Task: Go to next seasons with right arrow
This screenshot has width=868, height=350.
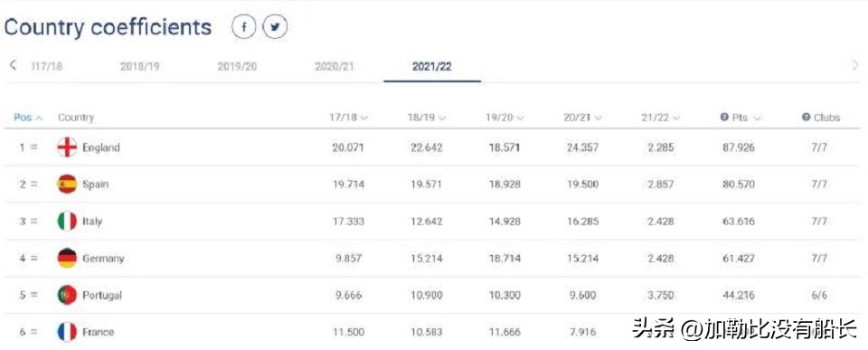Action: [x=854, y=66]
